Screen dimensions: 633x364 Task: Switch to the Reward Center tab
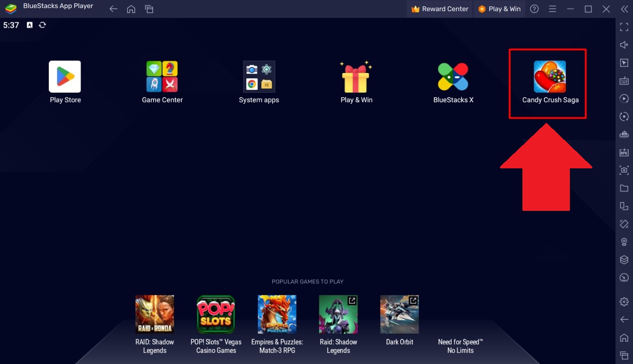[x=439, y=9]
